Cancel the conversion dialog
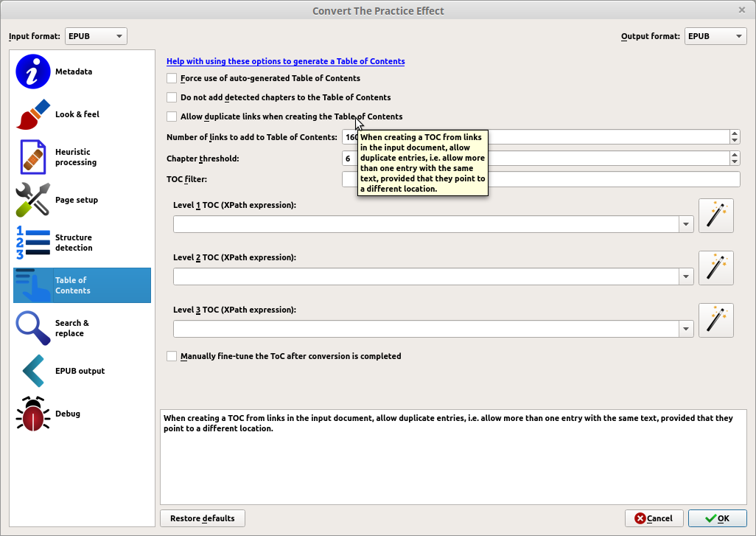 click(x=654, y=518)
